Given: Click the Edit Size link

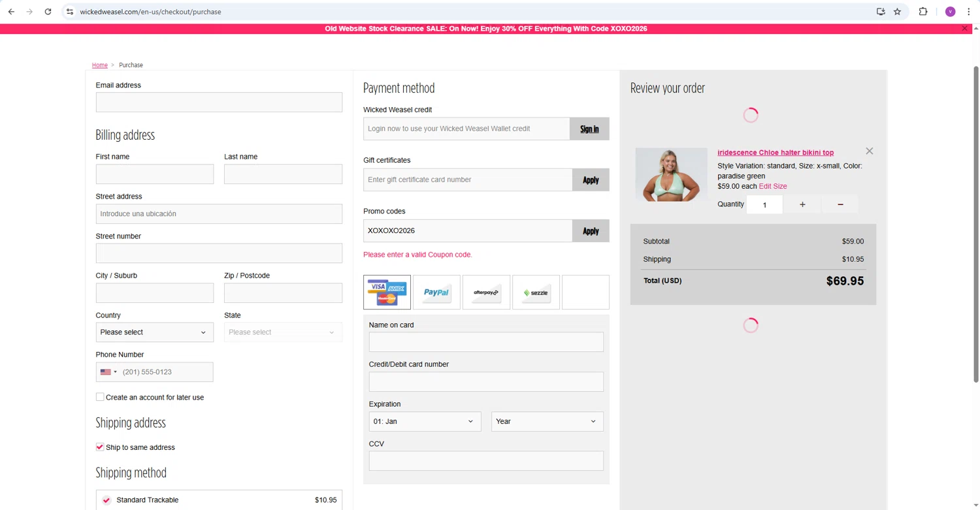Looking at the screenshot, I should coord(773,186).
